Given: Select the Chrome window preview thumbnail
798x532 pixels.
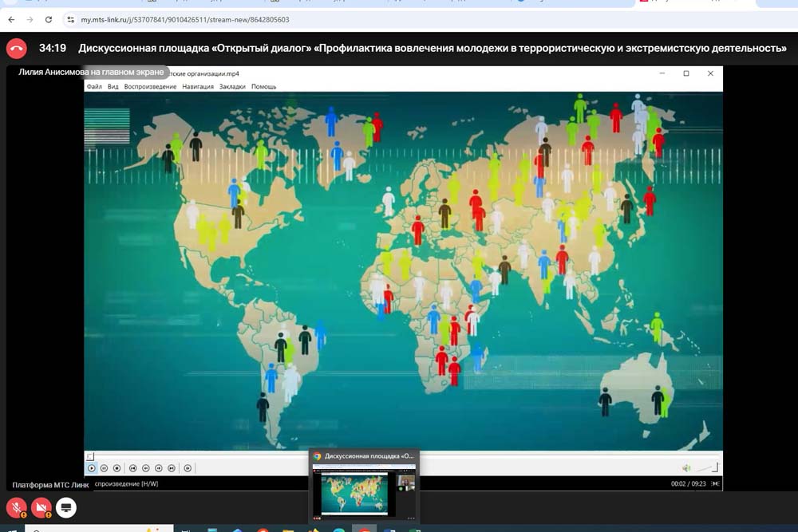Looking at the screenshot, I should [364, 491].
